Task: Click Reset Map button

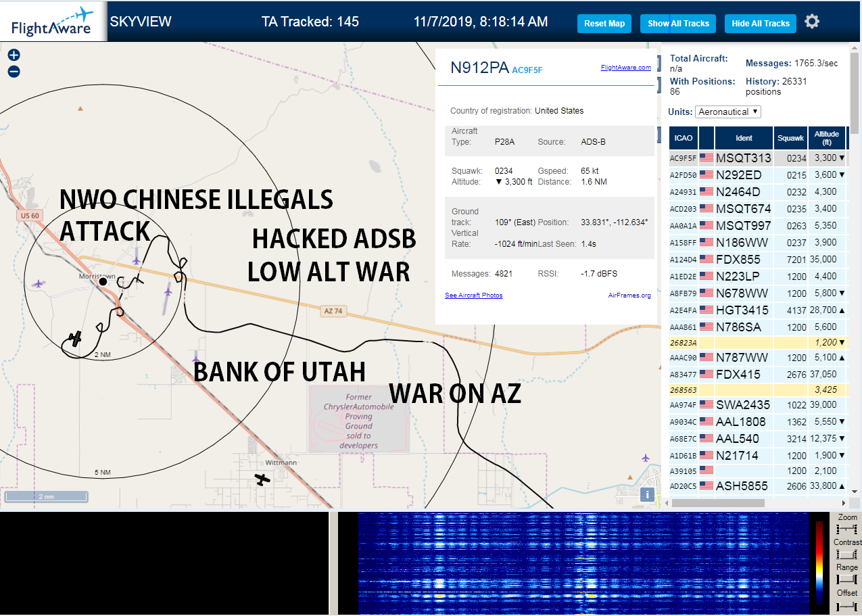Action: (x=604, y=24)
